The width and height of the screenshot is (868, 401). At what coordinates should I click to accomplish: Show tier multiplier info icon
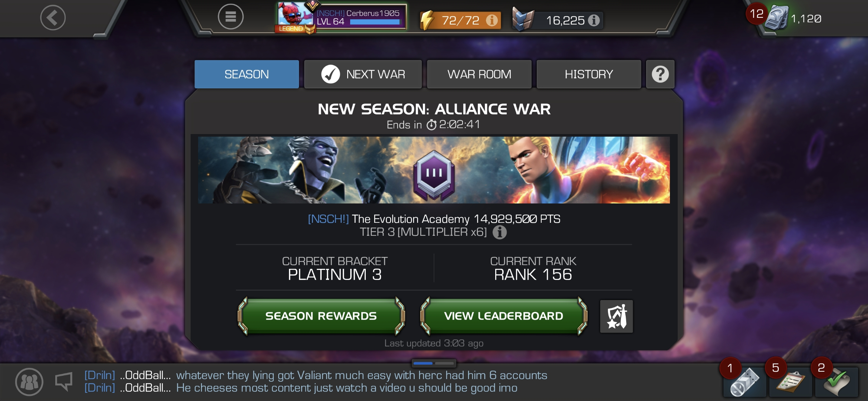(499, 232)
